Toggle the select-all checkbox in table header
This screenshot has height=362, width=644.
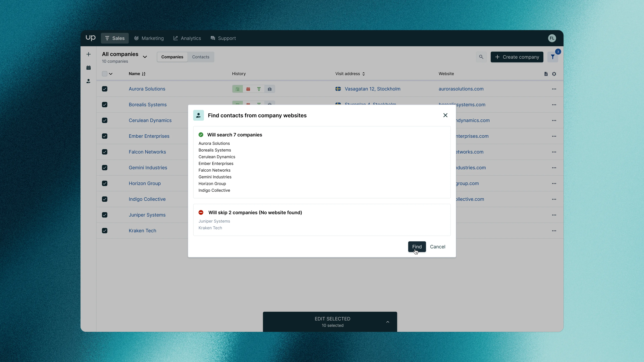[104, 74]
